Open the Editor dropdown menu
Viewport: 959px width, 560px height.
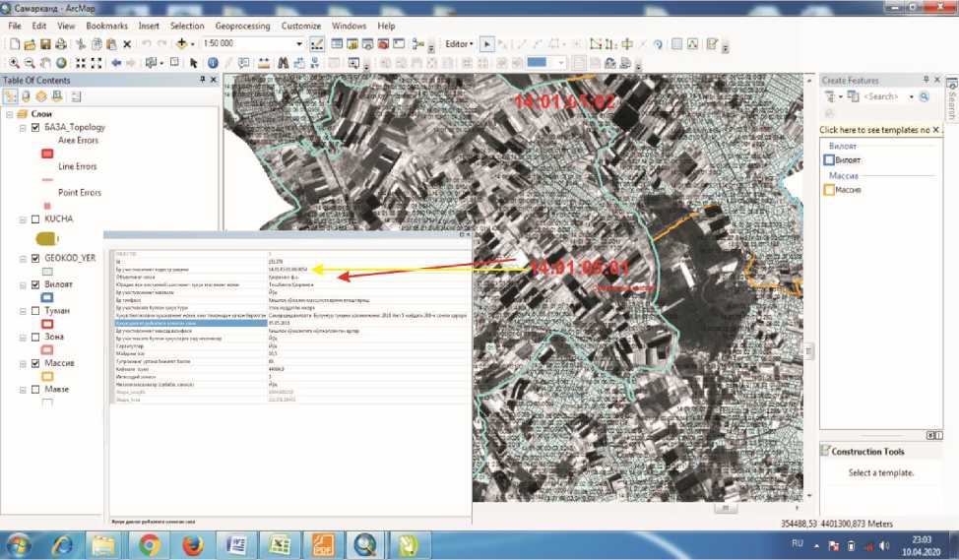point(461,44)
